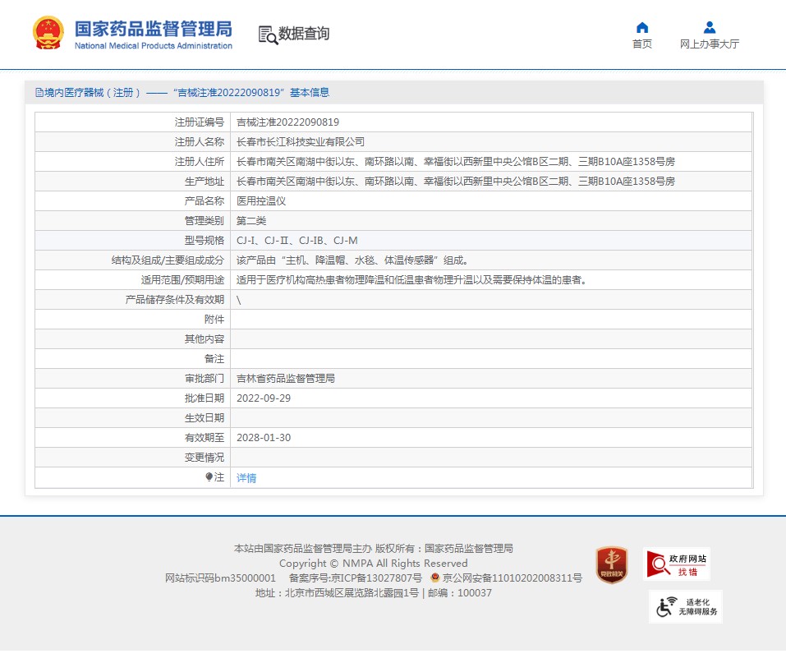Click the 生产地址 address value
This screenshot has width=786, height=672.
(x=456, y=181)
